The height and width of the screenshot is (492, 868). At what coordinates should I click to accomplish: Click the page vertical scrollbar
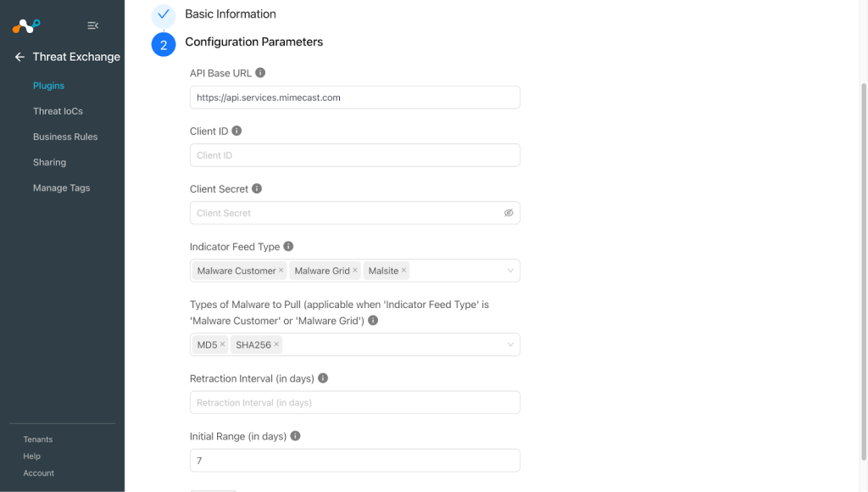[x=863, y=271]
